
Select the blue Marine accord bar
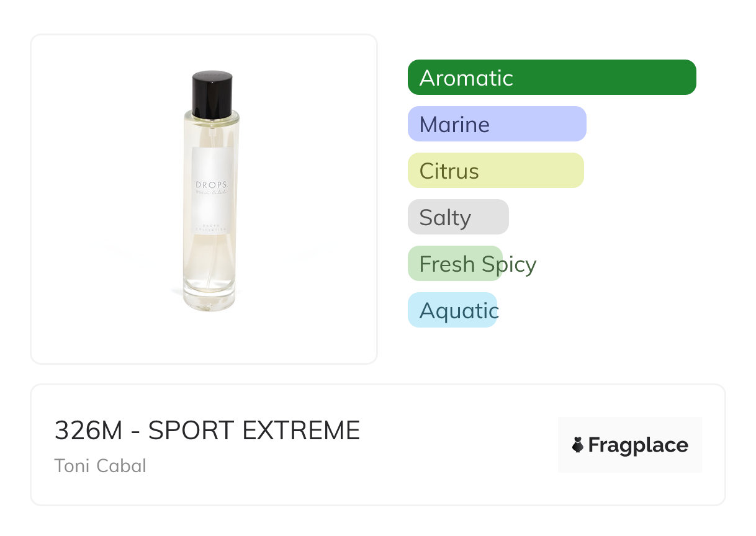click(497, 124)
